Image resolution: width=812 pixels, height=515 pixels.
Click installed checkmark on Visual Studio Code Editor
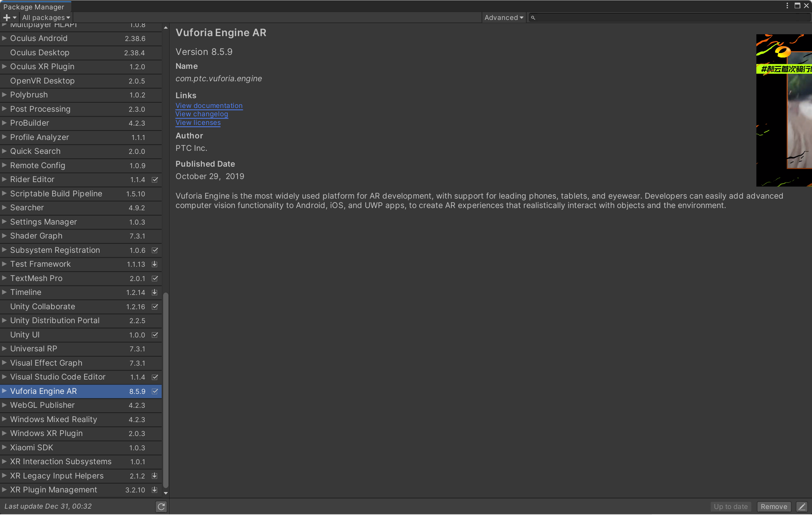[x=155, y=377]
